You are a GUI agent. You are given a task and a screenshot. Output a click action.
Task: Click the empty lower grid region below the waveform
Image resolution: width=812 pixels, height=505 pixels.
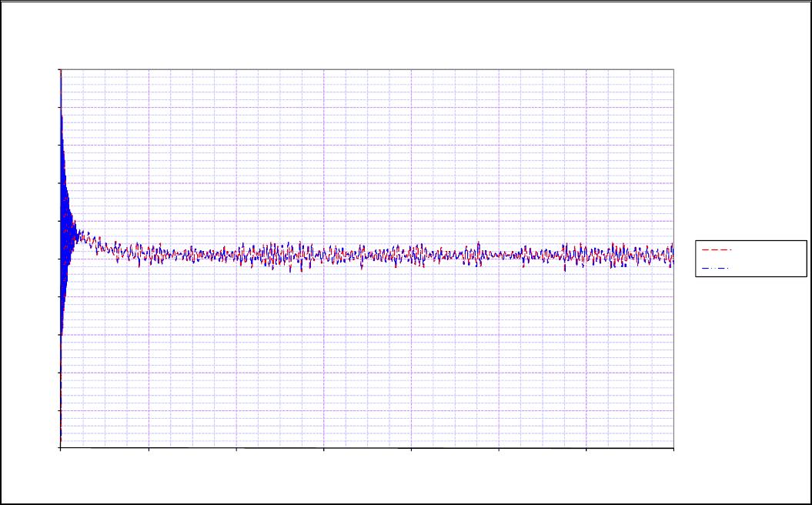pos(367,362)
